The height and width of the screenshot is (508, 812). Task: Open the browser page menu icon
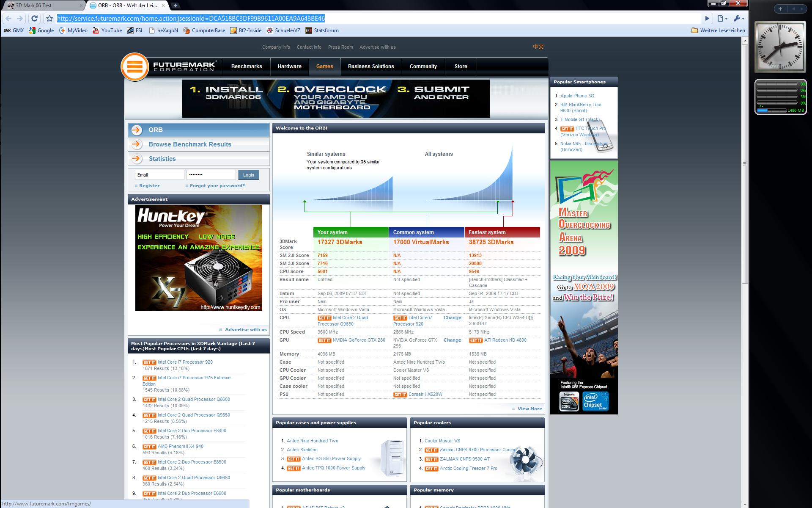coord(722,18)
